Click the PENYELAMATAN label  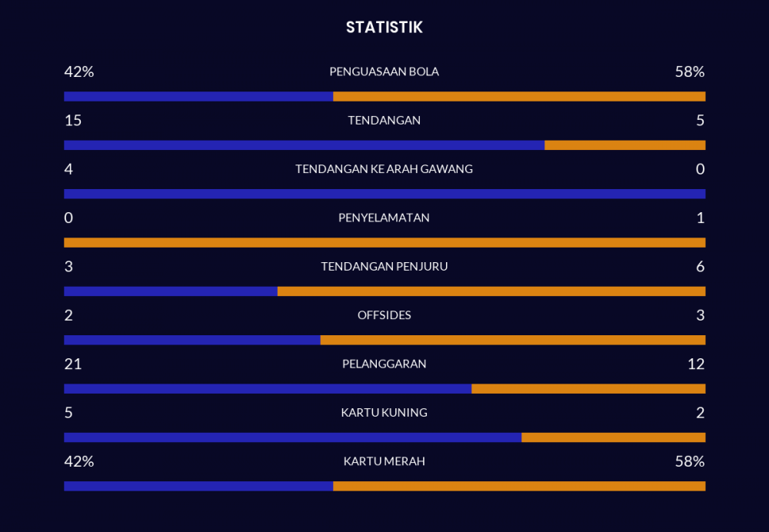tap(384, 218)
